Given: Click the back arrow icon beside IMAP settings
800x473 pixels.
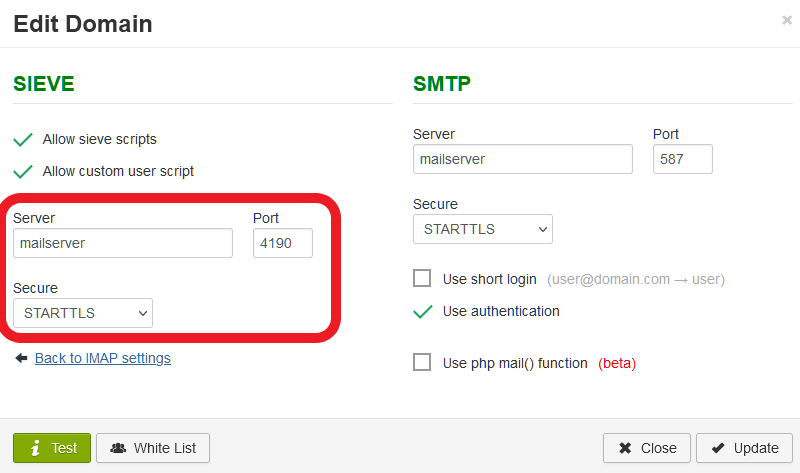Looking at the screenshot, I should coord(21,358).
